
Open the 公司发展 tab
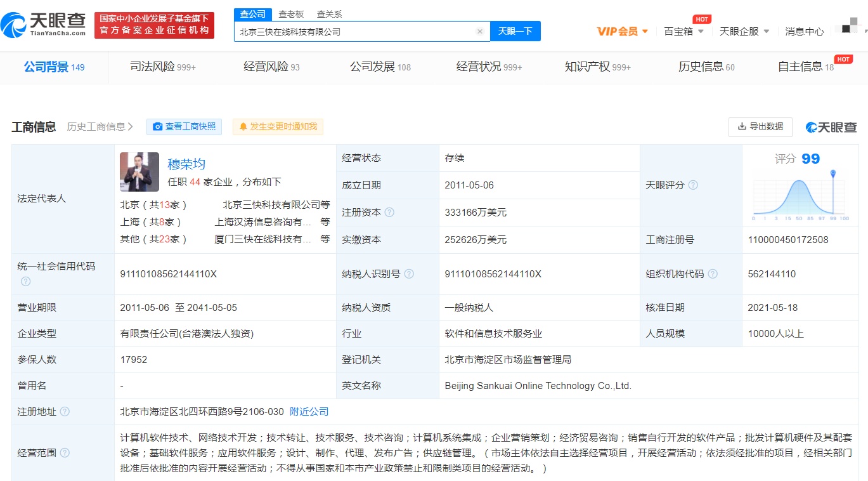click(380, 67)
